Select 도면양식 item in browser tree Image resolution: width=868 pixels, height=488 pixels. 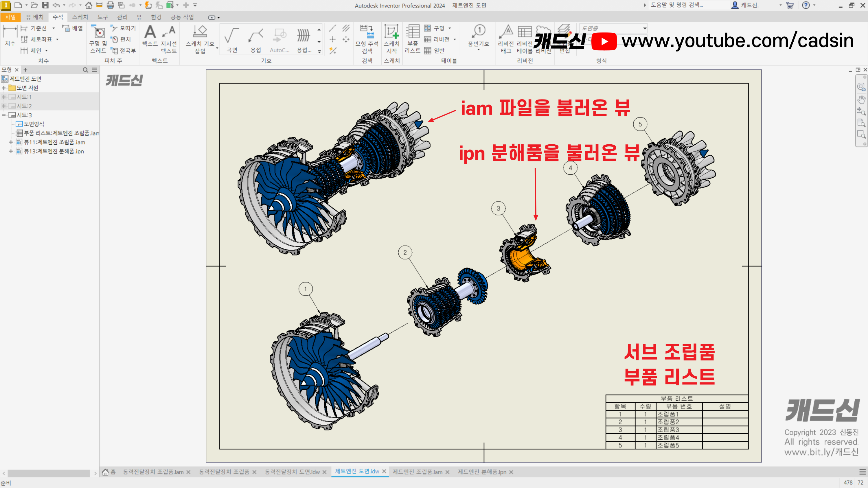[x=34, y=124]
